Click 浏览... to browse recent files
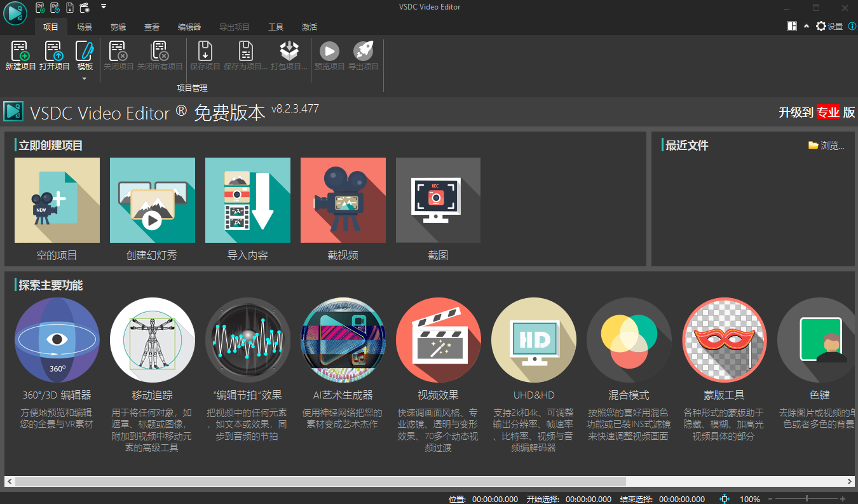Image resolution: width=858 pixels, height=504 pixels. click(826, 146)
